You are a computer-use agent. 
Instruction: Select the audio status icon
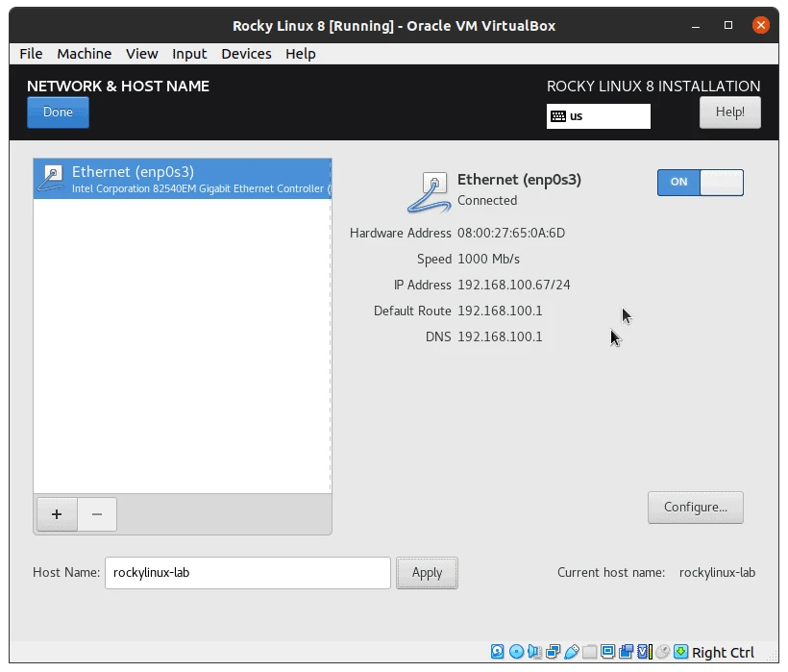(x=535, y=652)
